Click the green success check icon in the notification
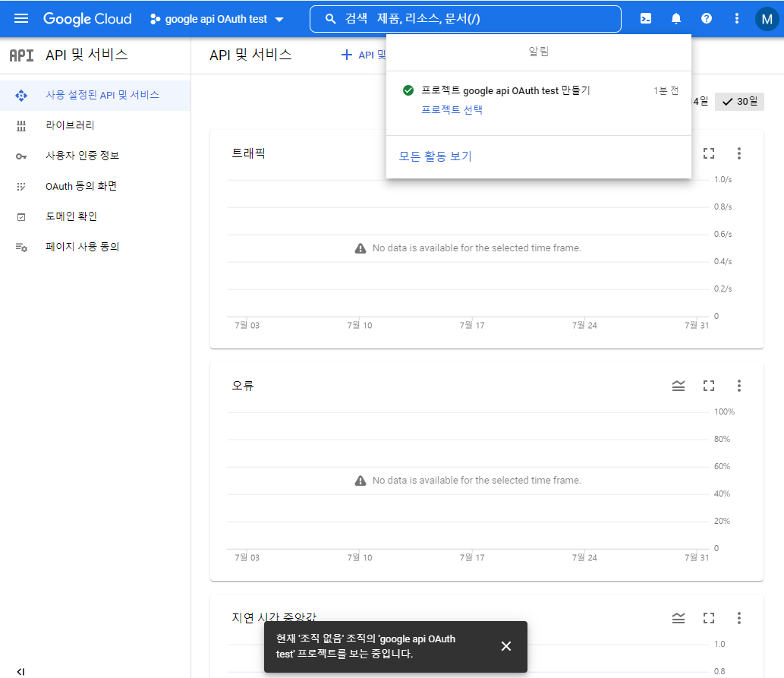 (x=408, y=90)
